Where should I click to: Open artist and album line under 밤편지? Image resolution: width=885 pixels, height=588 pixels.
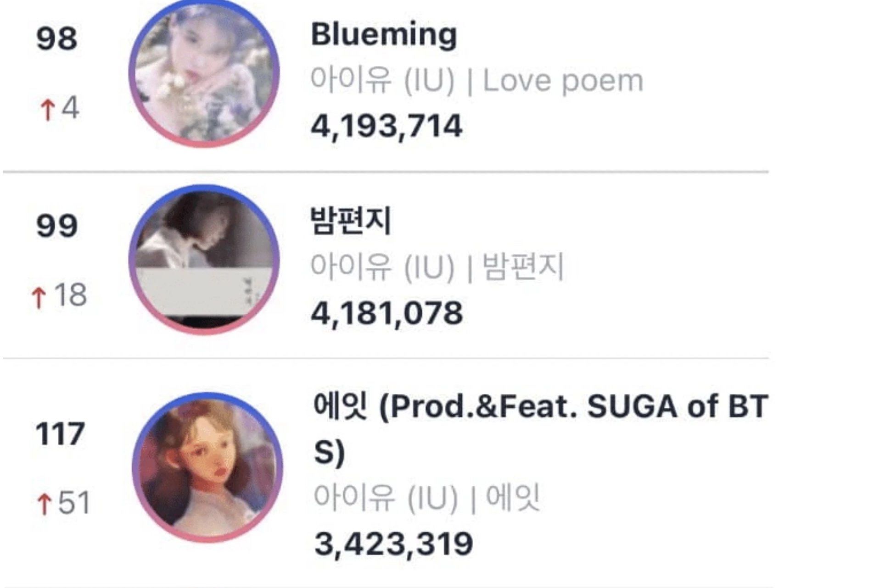(437, 267)
